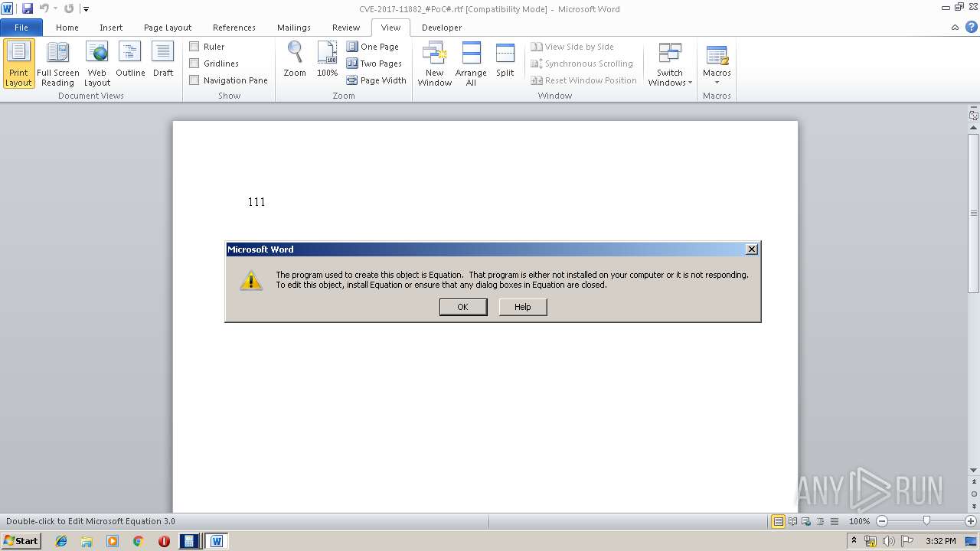Click zoom in plus button
980x551 pixels.
click(971, 521)
